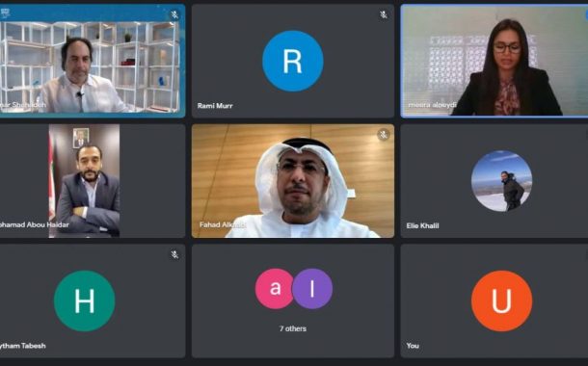
Task: Select meera aloeydi's video tile
Action: [494, 61]
